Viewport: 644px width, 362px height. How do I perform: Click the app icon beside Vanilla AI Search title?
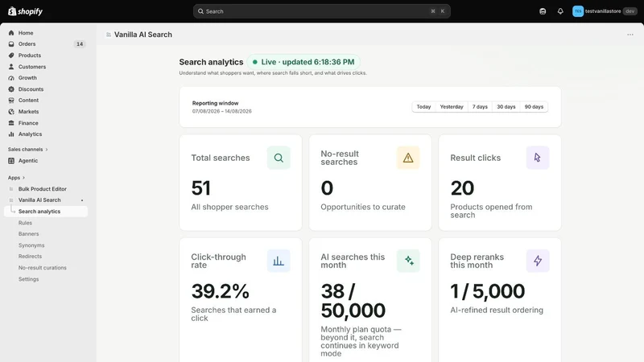(109, 35)
